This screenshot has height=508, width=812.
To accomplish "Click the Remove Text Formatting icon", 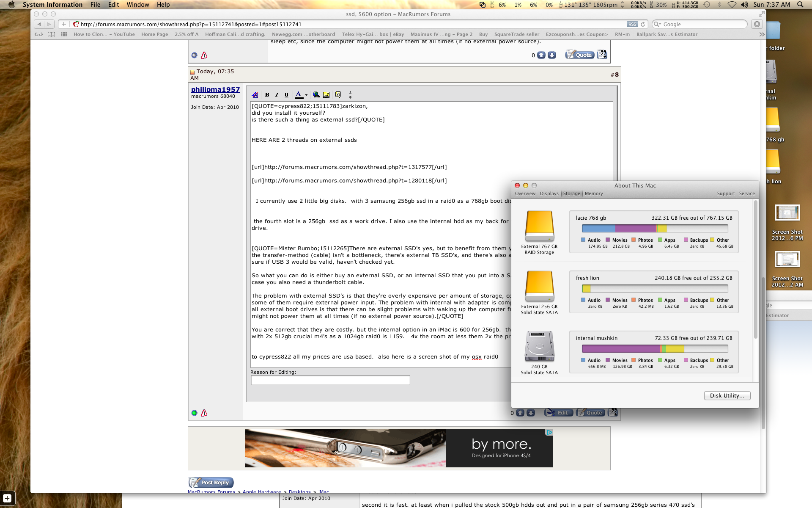I will tap(255, 95).
